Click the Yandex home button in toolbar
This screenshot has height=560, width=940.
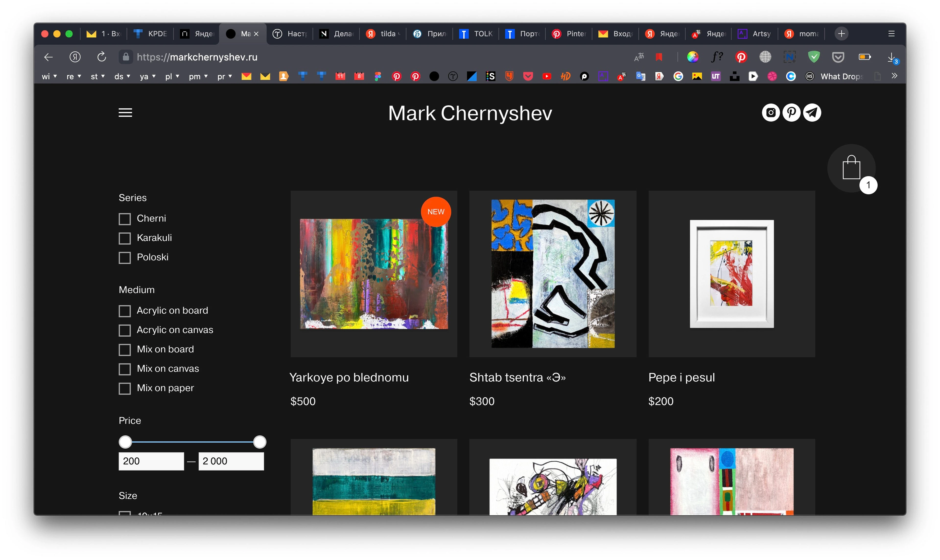pyautogui.click(x=75, y=57)
